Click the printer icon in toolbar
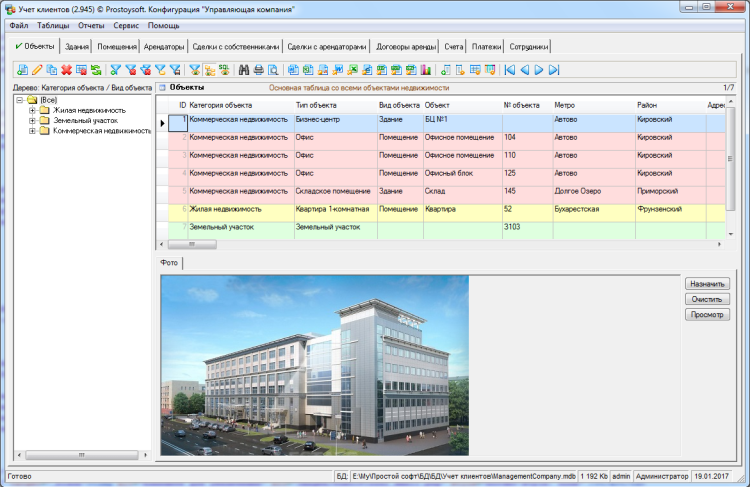The width and height of the screenshot is (750, 487). click(258, 70)
